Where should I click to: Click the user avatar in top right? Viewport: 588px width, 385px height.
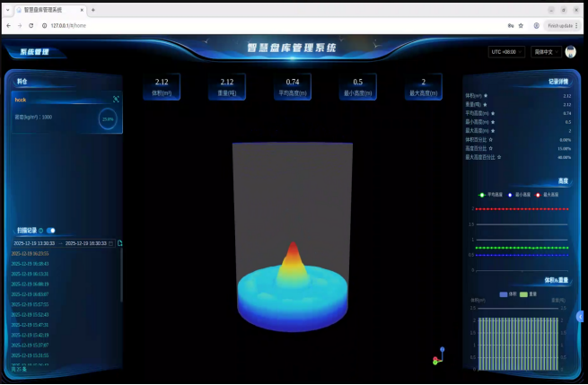point(570,52)
